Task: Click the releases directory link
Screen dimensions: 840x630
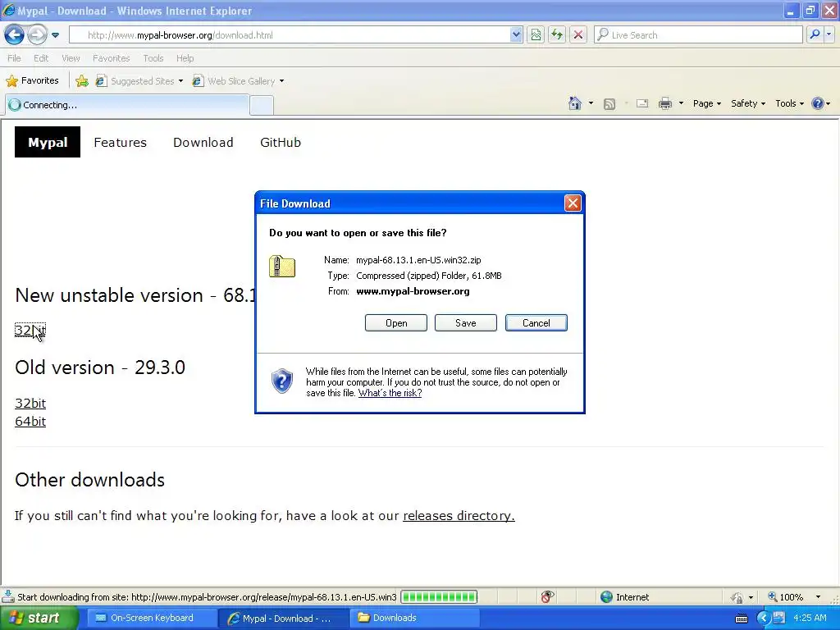Action: [x=459, y=515]
